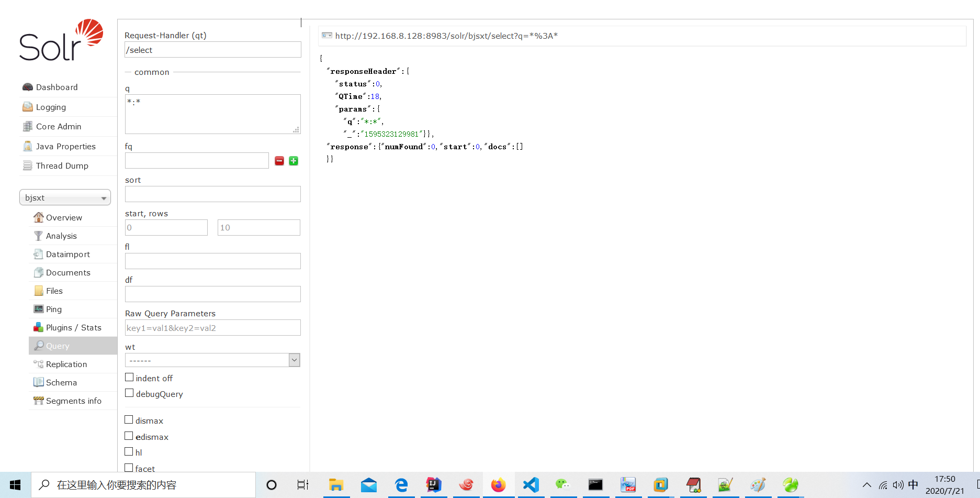Go to Plugins / Stats page
980x498 pixels.
(x=73, y=327)
